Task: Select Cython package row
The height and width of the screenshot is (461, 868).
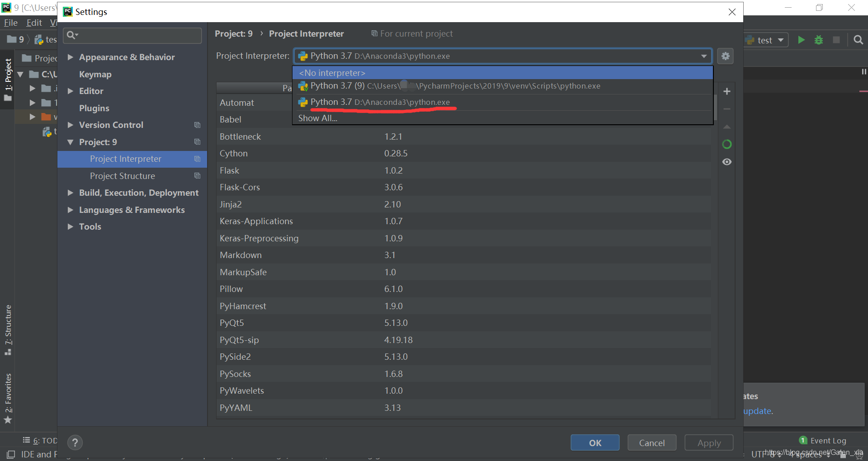Action: (x=463, y=153)
